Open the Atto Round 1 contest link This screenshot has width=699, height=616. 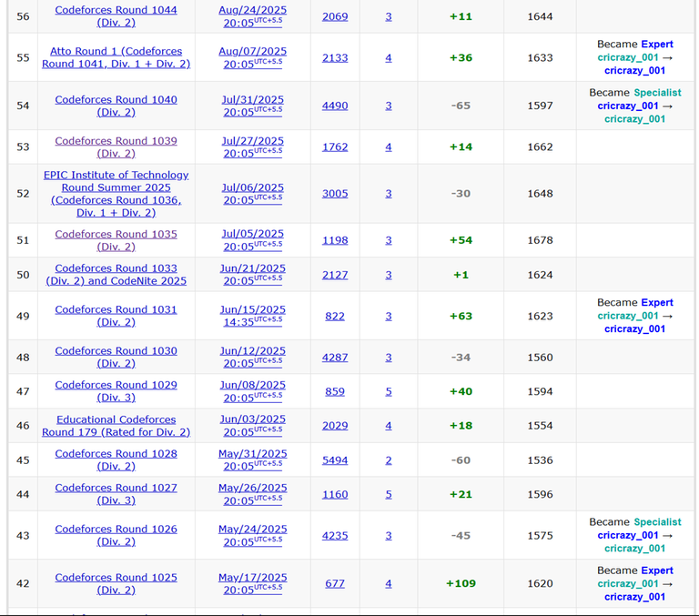tap(116, 57)
